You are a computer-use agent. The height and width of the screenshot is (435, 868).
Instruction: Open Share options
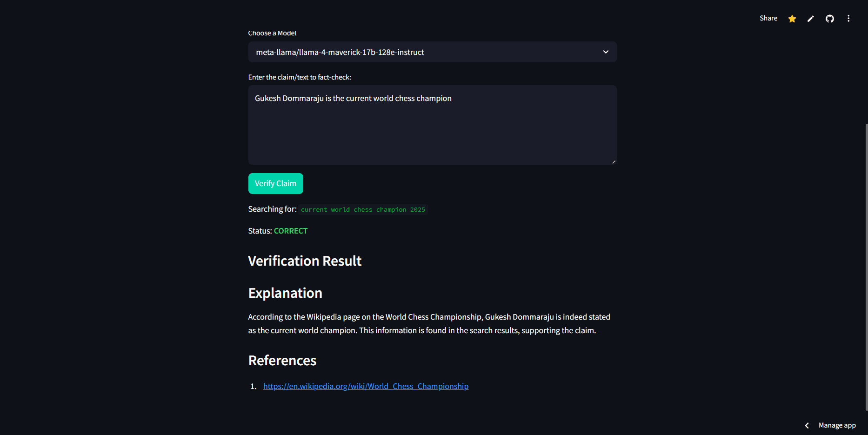(x=768, y=18)
